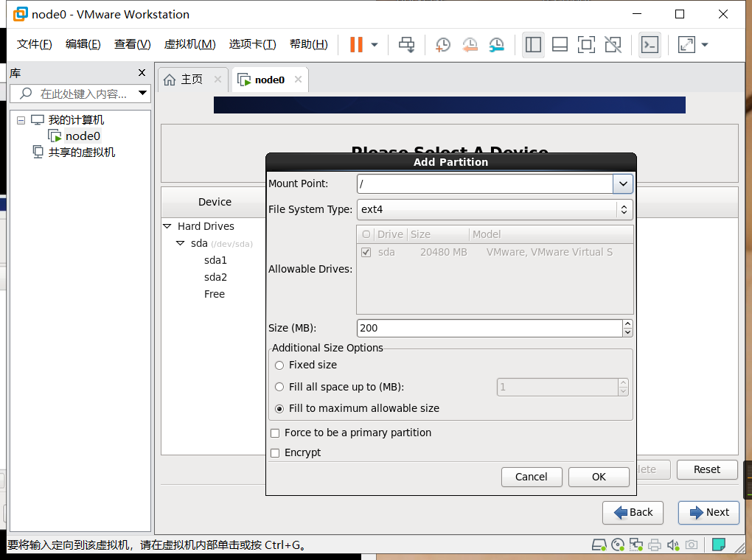
Task: Close the node0 tab
Action: [x=298, y=80]
